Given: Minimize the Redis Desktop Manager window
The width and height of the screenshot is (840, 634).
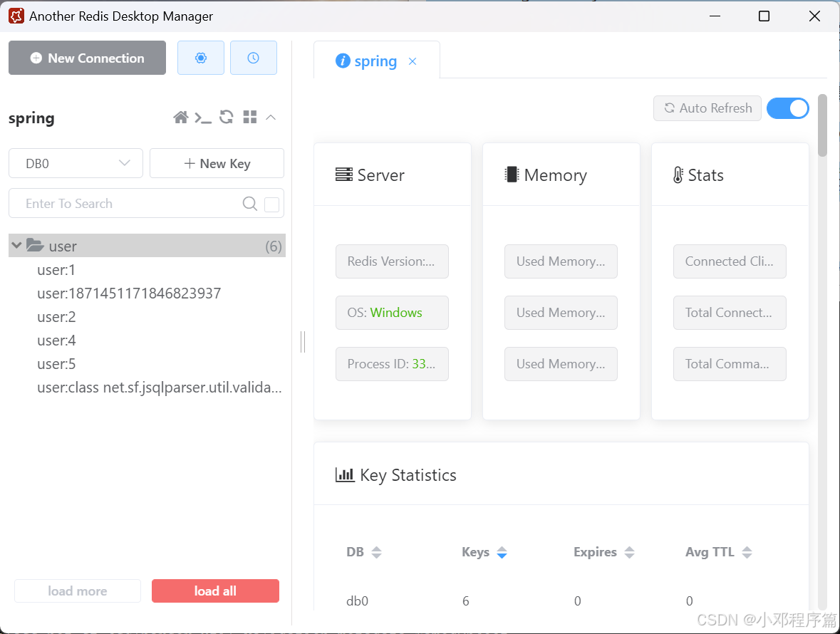Looking at the screenshot, I should 715,16.
